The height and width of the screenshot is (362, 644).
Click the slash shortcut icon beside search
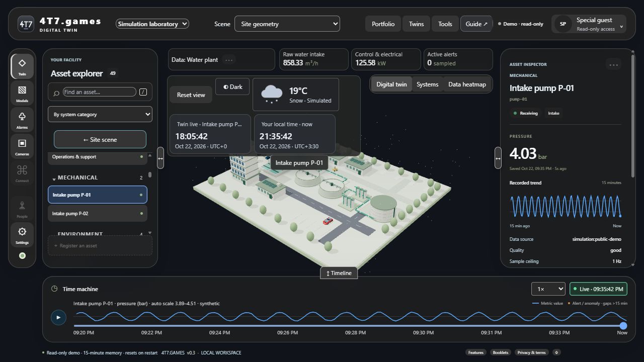click(x=143, y=92)
